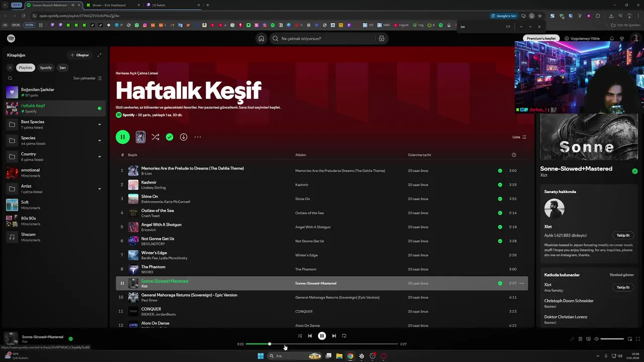
Task: Click 'Winter's Edge' song title
Action: (x=154, y=253)
